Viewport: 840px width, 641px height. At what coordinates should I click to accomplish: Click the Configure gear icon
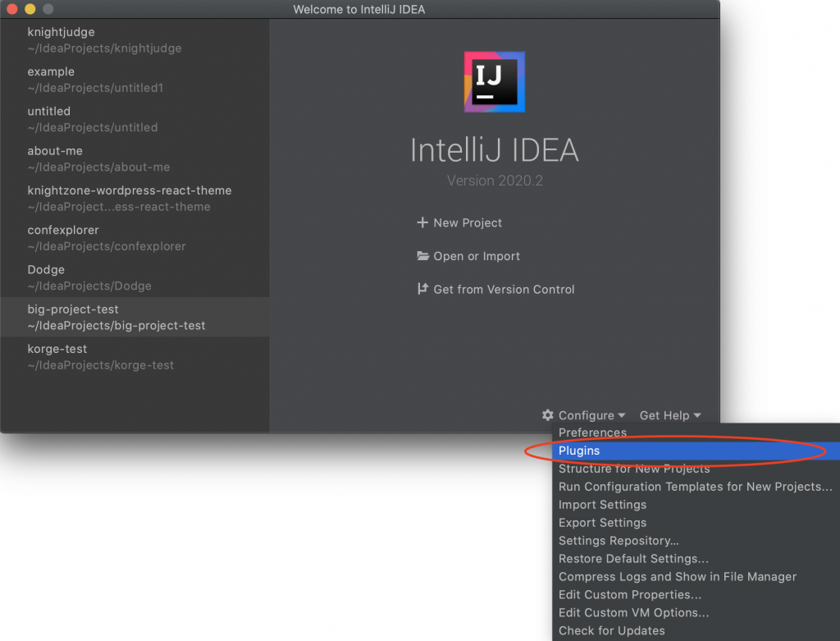[x=547, y=414]
